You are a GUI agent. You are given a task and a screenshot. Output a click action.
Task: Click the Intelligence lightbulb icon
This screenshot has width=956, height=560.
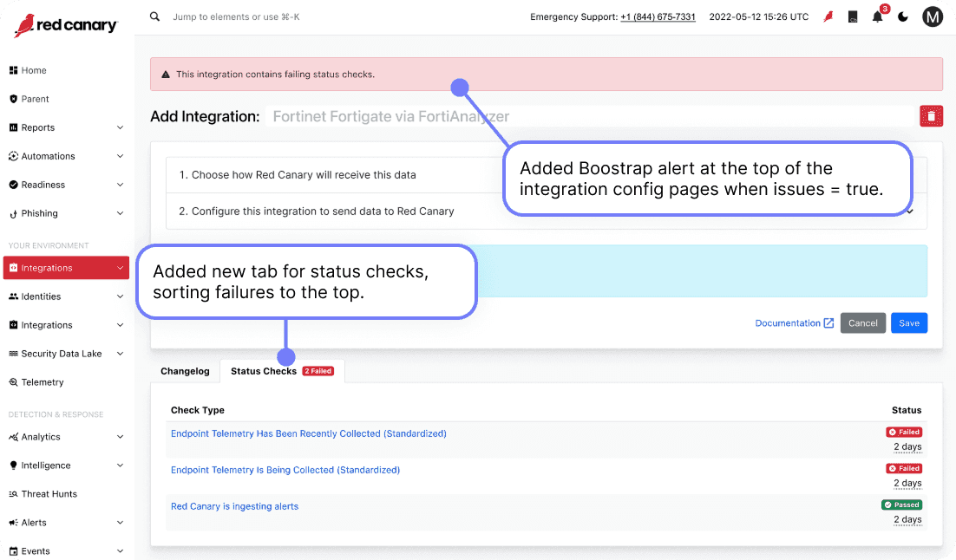pyautogui.click(x=13, y=465)
